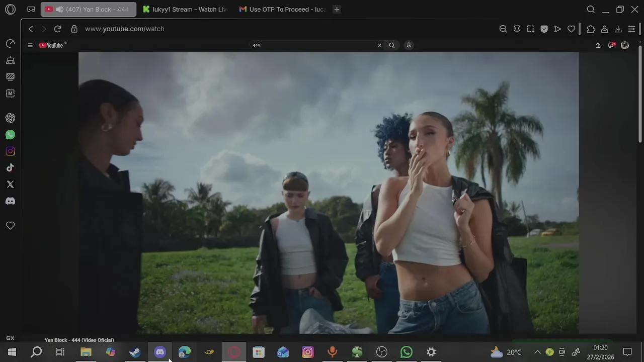Open the Windows Start menu
The image size is (644, 362).
(x=12, y=352)
